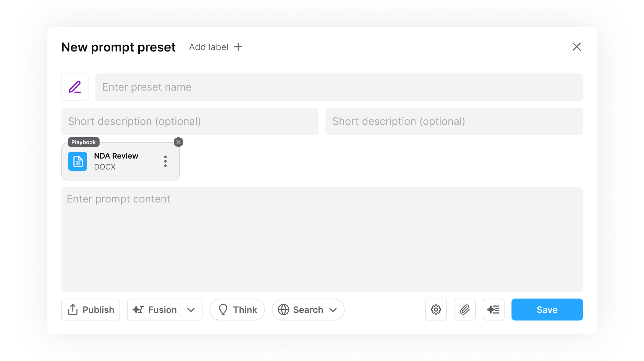
Task: Open the Search options chevron
Action: [x=333, y=310]
